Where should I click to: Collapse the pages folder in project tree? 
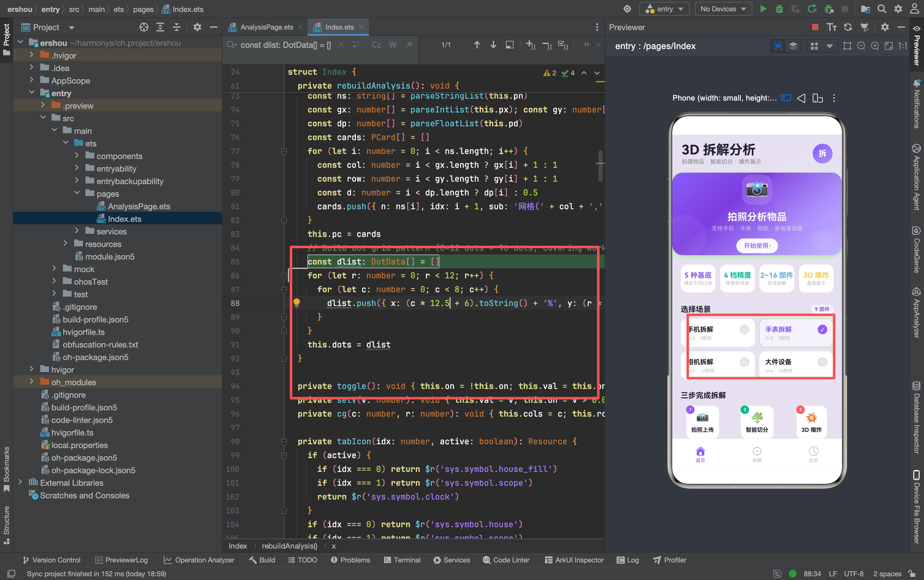[x=77, y=193]
